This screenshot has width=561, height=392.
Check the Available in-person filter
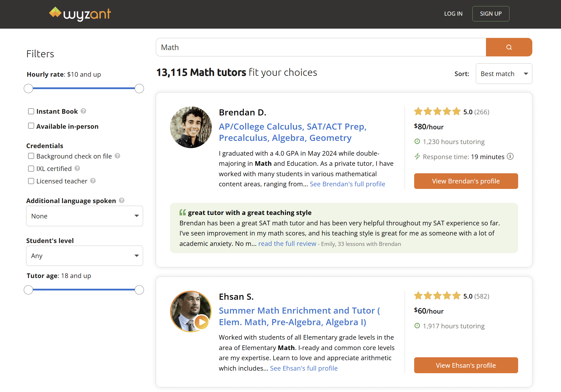tap(31, 126)
